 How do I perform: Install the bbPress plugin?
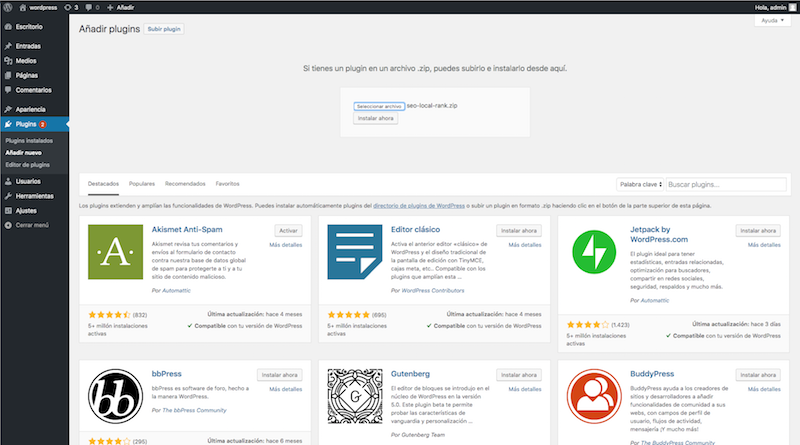pyautogui.click(x=280, y=375)
